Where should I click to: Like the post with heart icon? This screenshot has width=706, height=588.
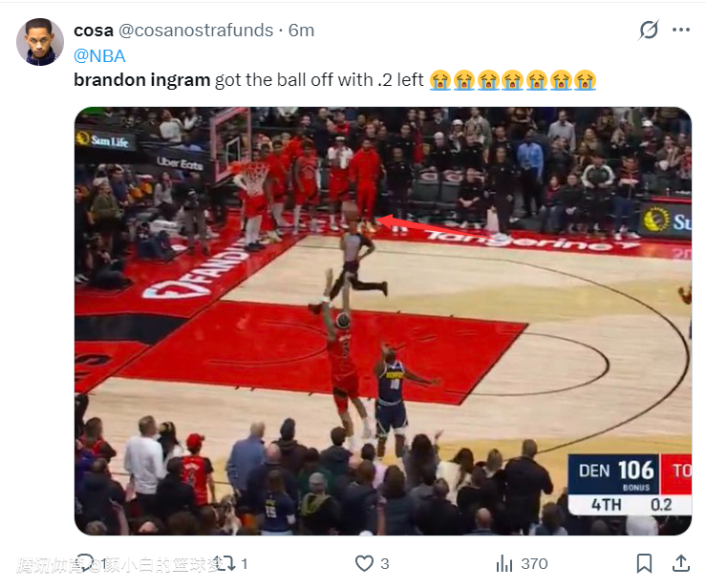point(364,563)
